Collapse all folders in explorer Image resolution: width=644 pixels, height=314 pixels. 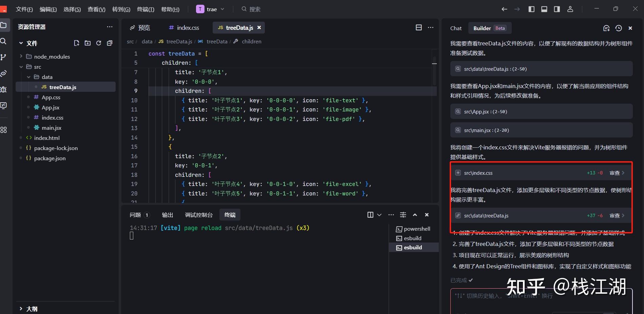[110, 43]
